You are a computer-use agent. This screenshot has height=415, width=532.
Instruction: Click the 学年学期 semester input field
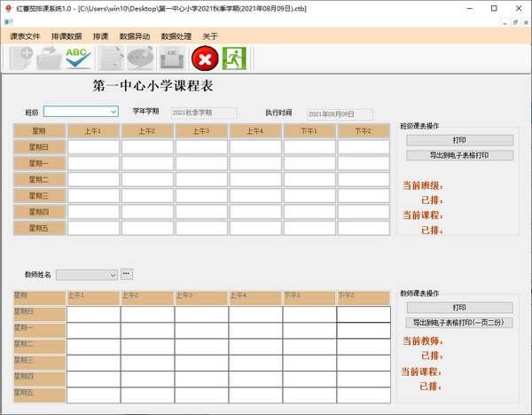pyautogui.click(x=203, y=113)
